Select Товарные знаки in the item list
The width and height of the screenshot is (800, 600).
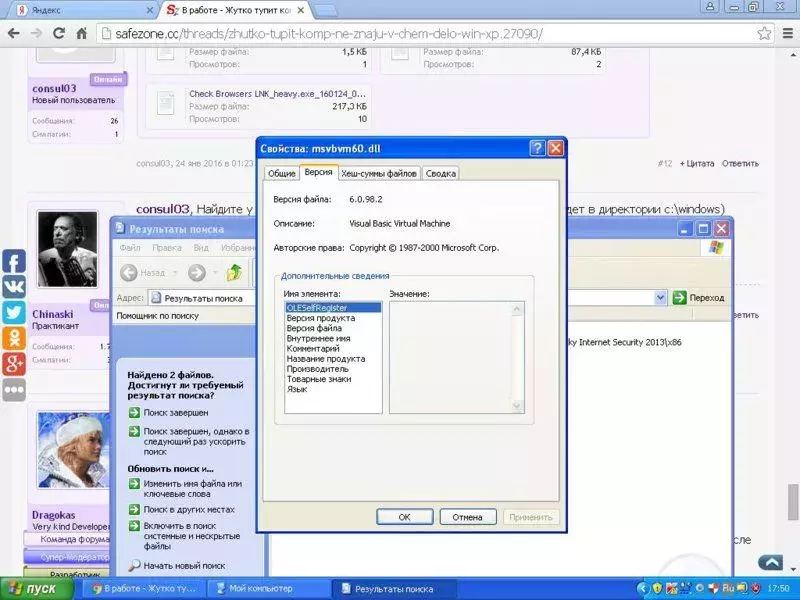(x=333, y=379)
